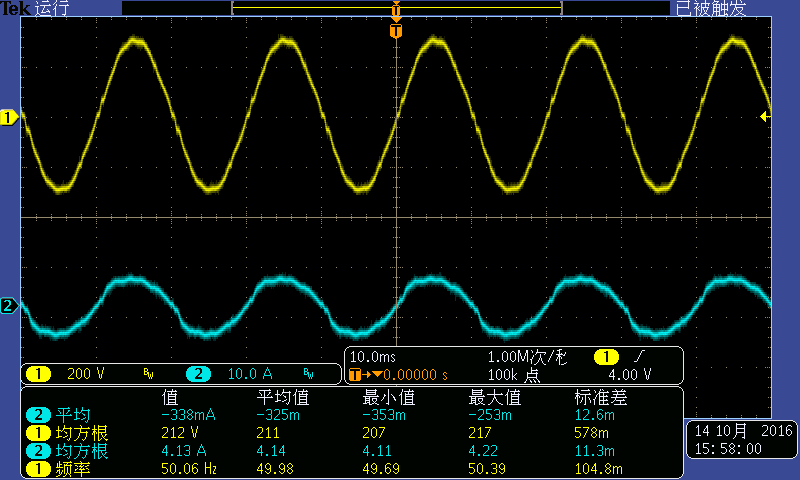
Task: Click the channel 1 badge beside 200 V
Action: point(38,374)
